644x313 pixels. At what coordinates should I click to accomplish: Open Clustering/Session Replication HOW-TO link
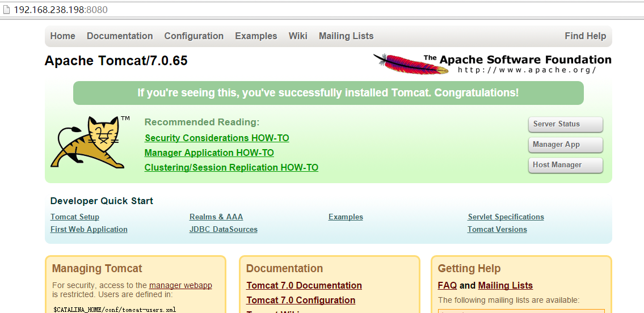231,167
